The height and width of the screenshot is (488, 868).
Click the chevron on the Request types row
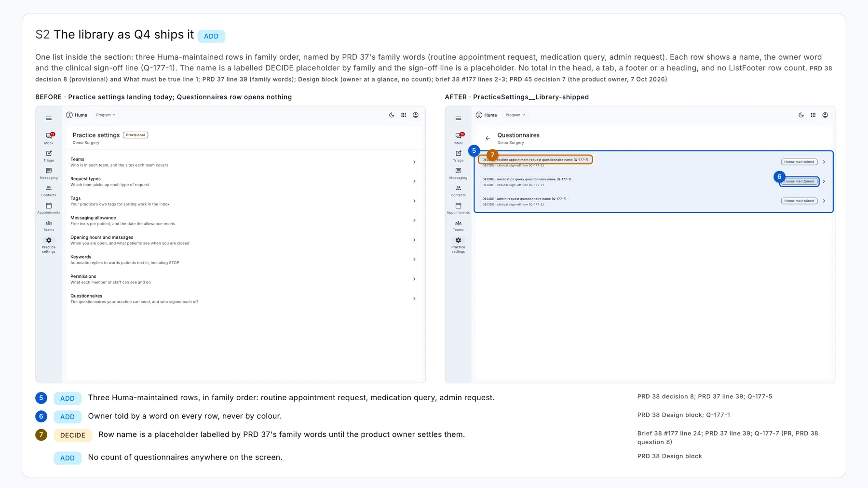pyautogui.click(x=414, y=181)
